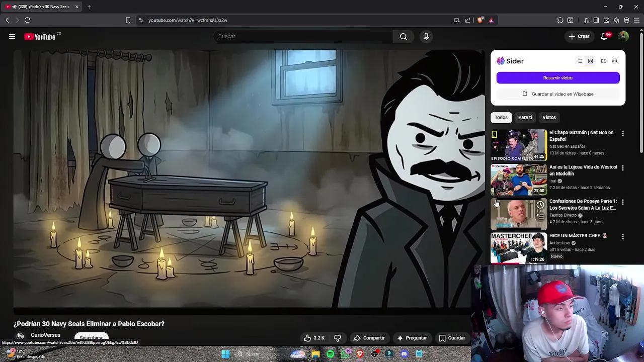Screen dimensions: 644x362
Task: Click the Compartir share button
Action: tap(369, 338)
